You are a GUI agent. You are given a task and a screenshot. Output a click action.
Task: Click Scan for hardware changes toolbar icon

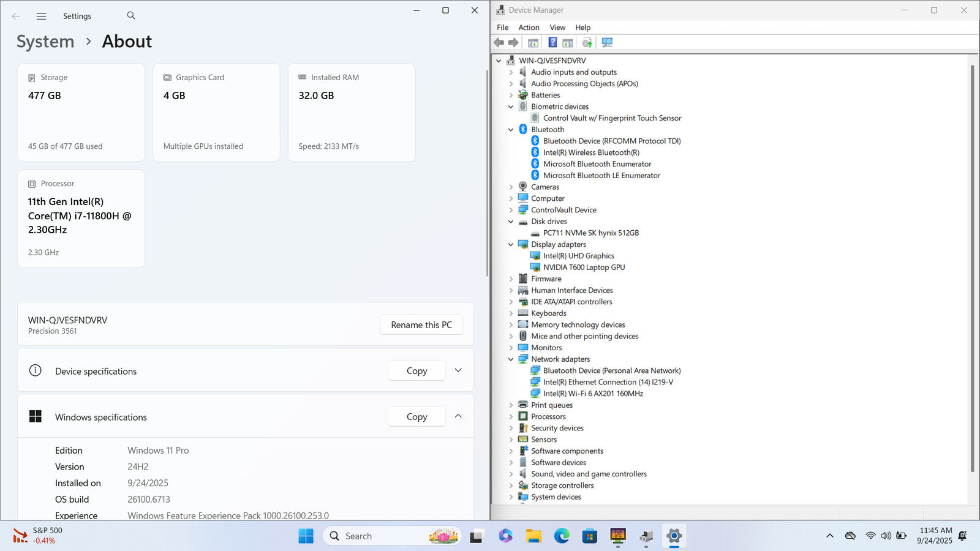click(x=607, y=42)
